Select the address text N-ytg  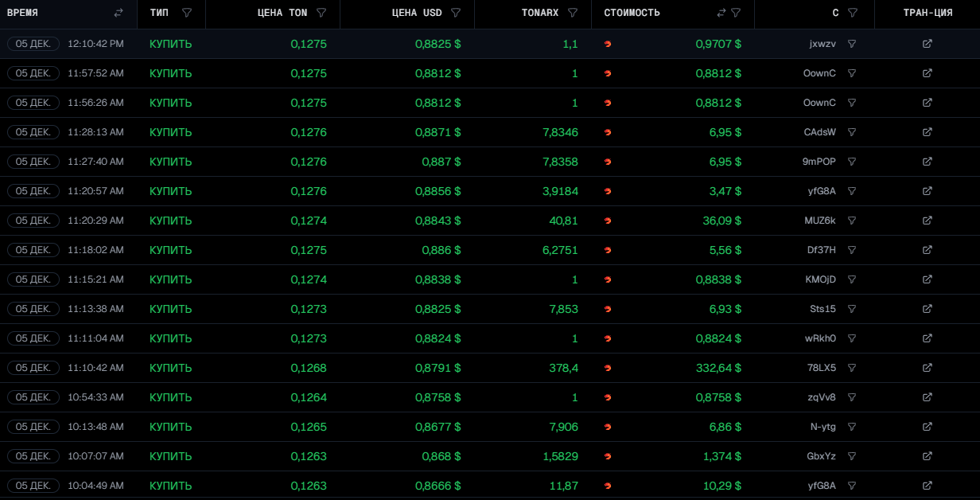823,427
